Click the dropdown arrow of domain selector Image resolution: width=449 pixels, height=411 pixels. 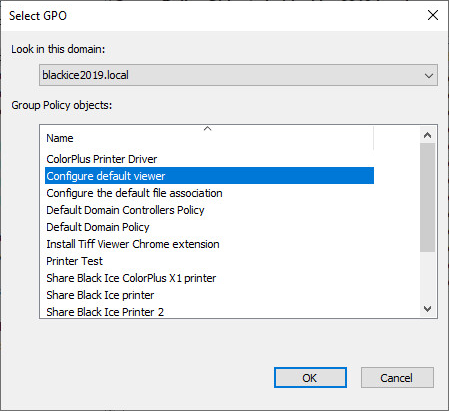tap(429, 75)
